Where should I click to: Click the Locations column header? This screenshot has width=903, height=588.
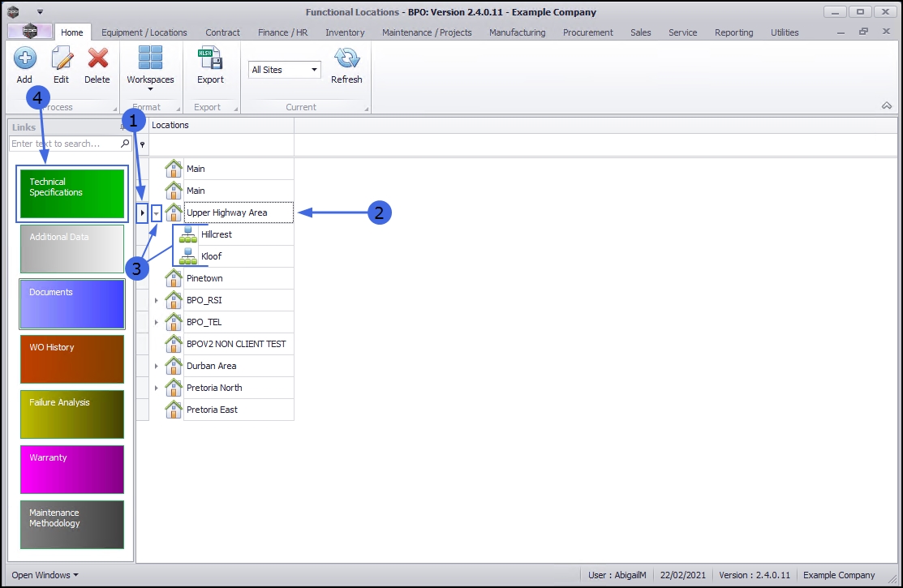click(x=221, y=125)
